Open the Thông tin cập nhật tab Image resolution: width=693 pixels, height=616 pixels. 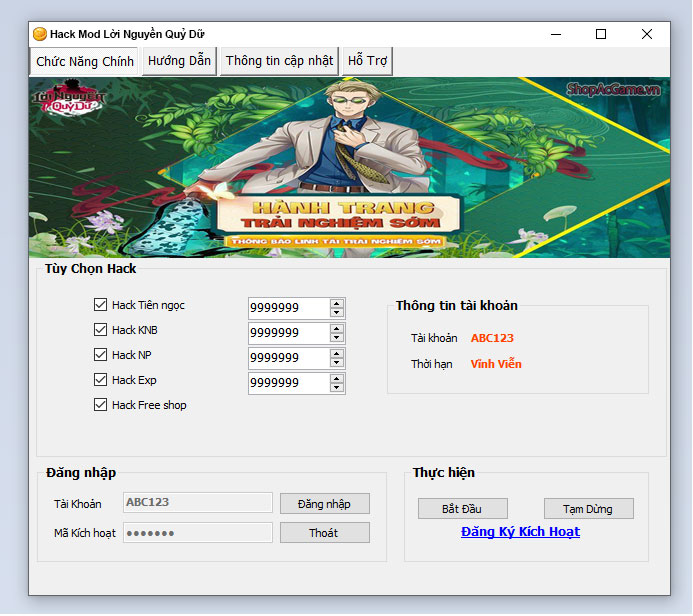pos(279,61)
